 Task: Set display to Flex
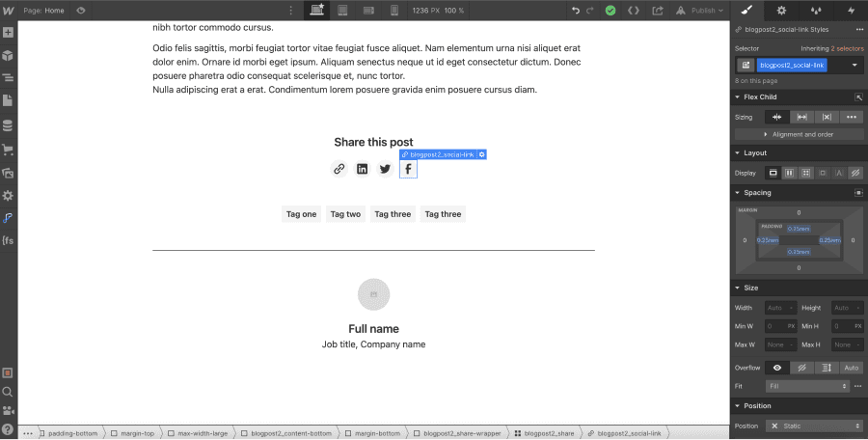pos(789,173)
